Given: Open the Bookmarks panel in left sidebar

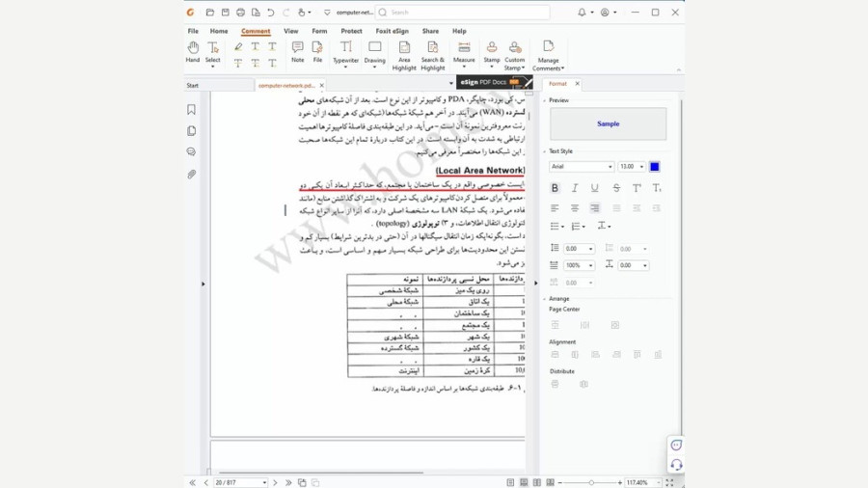Looking at the screenshot, I should [192, 110].
